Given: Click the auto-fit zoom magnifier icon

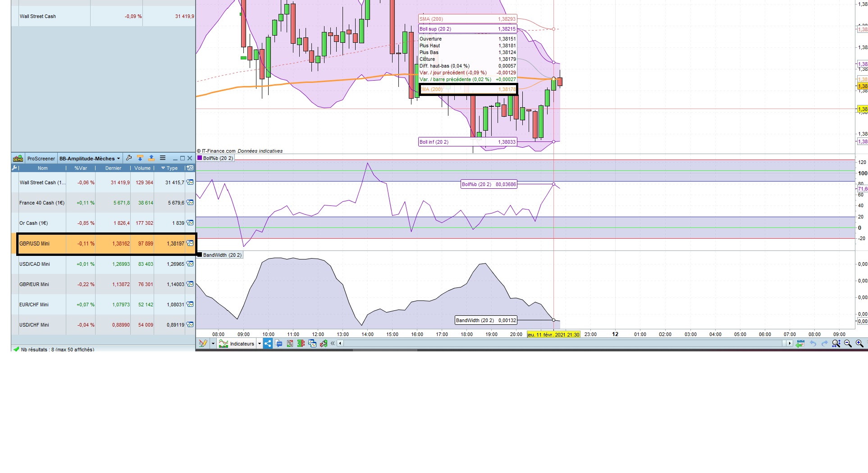Looking at the screenshot, I should (x=836, y=343).
